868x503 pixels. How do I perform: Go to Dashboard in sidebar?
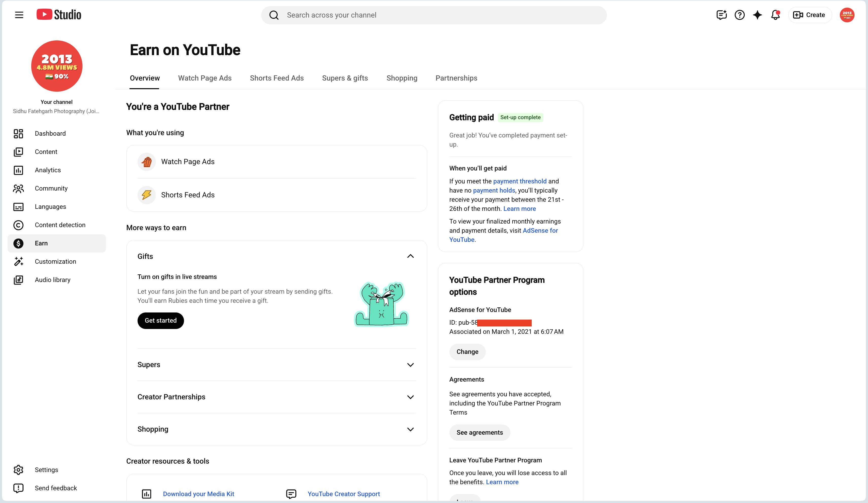coord(57,133)
